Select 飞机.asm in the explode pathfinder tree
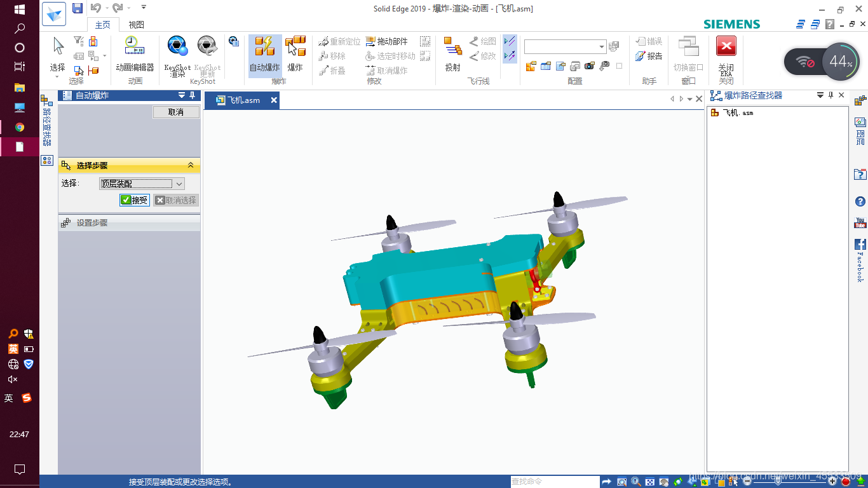Image resolution: width=868 pixels, height=488 pixels. [x=732, y=112]
